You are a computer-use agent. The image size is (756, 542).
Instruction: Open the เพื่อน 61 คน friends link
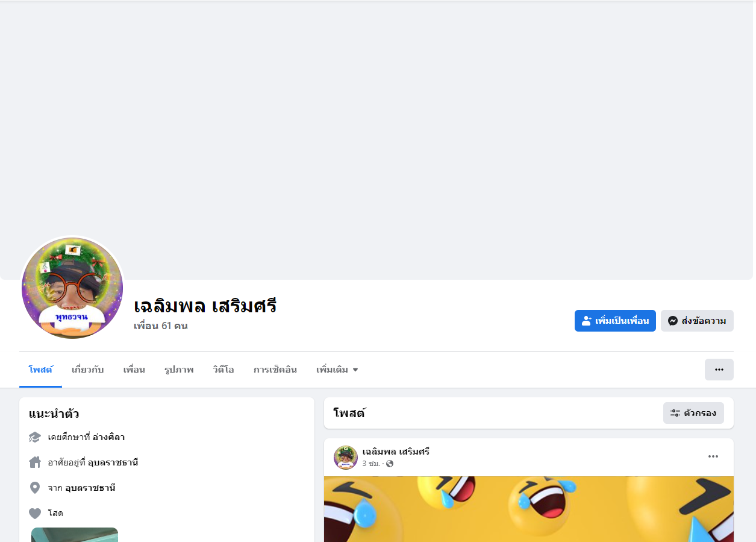pyautogui.click(x=160, y=326)
